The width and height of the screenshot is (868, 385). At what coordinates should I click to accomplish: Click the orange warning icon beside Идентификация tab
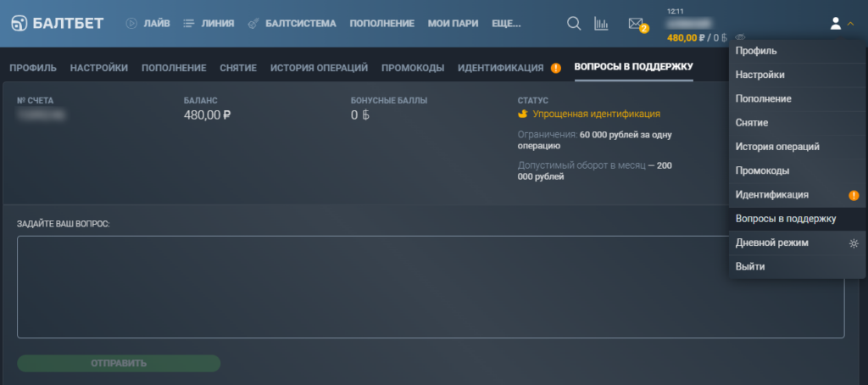(x=556, y=68)
